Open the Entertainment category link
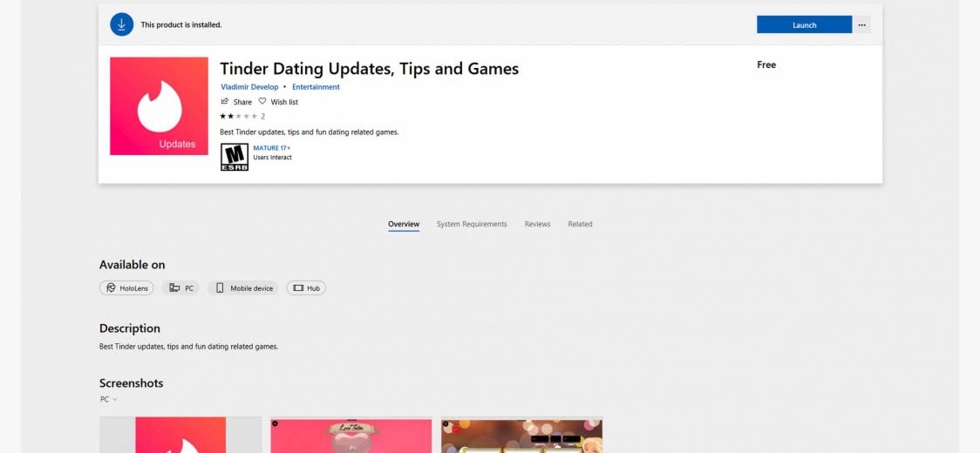The height and width of the screenshot is (453, 980). (x=316, y=87)
